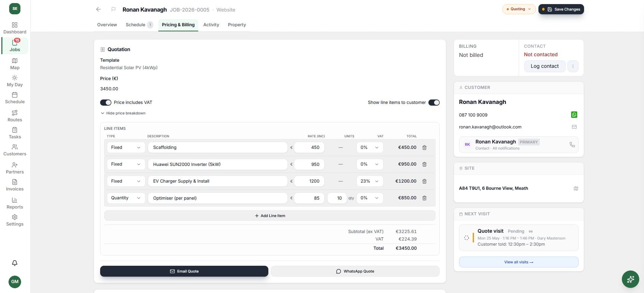The height and width of the screenshot is (293, 644).
Task: Switch to the Activity tab
Action: coord(211,25)
